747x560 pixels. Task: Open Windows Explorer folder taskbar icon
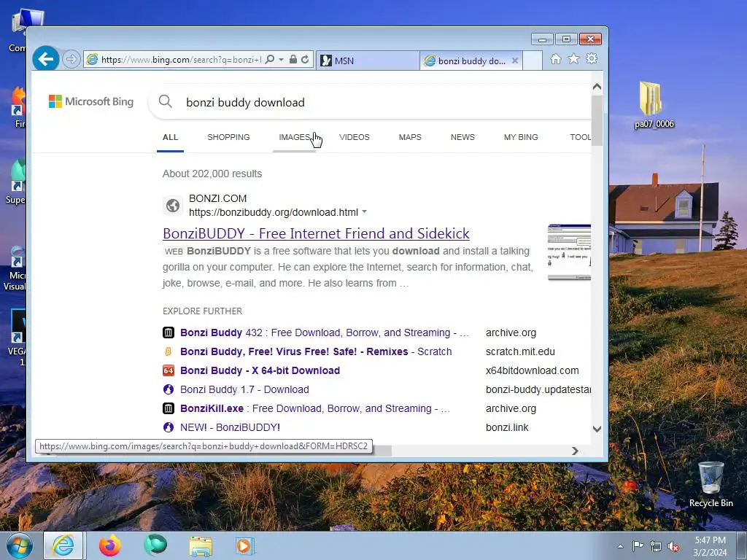coord(201,545)
